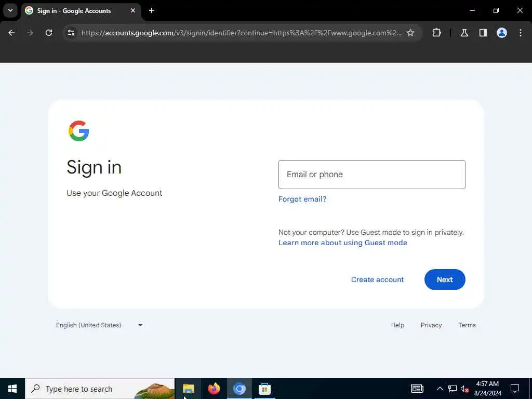Click Create account

pos(377,280)
